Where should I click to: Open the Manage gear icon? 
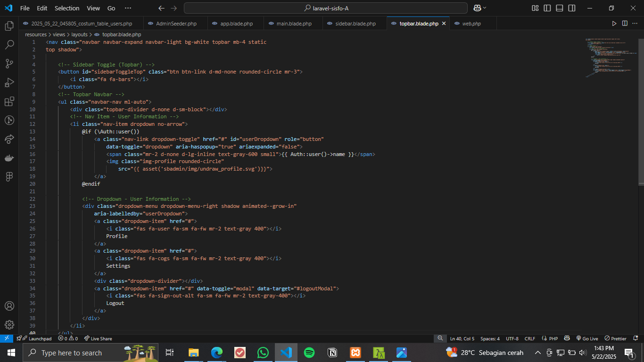9,325
